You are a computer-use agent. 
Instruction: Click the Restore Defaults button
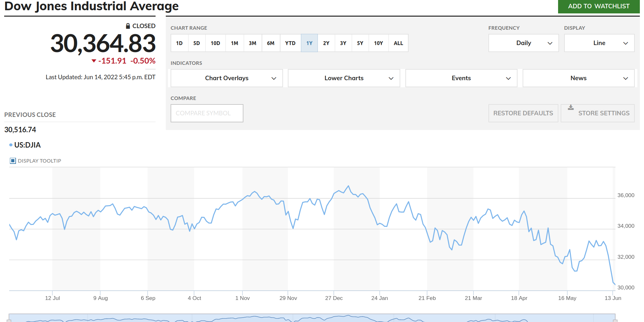[523, 113]
